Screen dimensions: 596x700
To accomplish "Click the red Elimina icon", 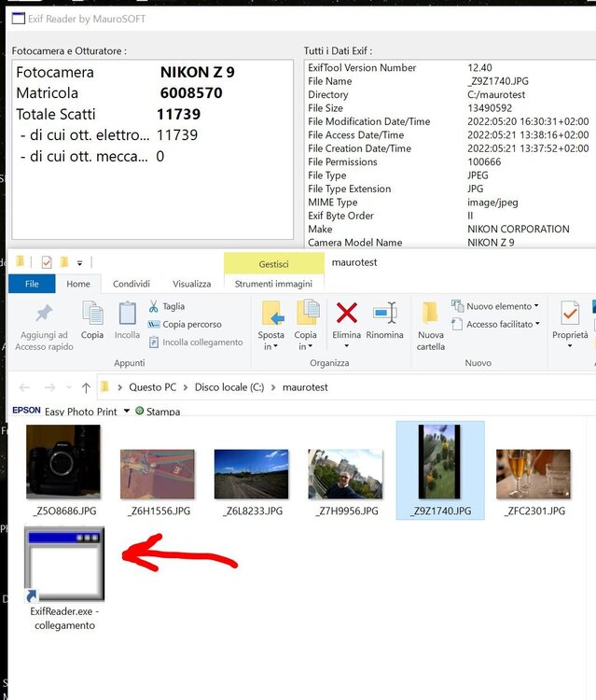I will [347, 313].
